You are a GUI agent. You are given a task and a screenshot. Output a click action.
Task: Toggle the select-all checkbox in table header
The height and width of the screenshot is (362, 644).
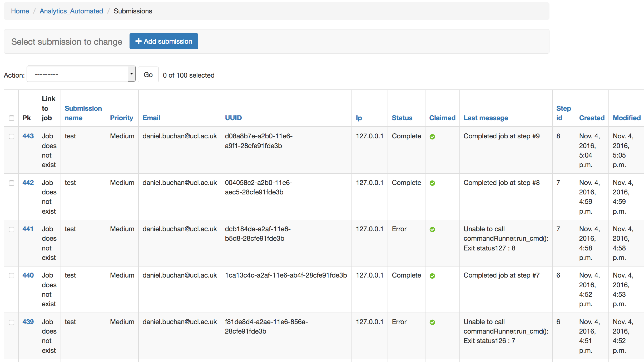12,118
